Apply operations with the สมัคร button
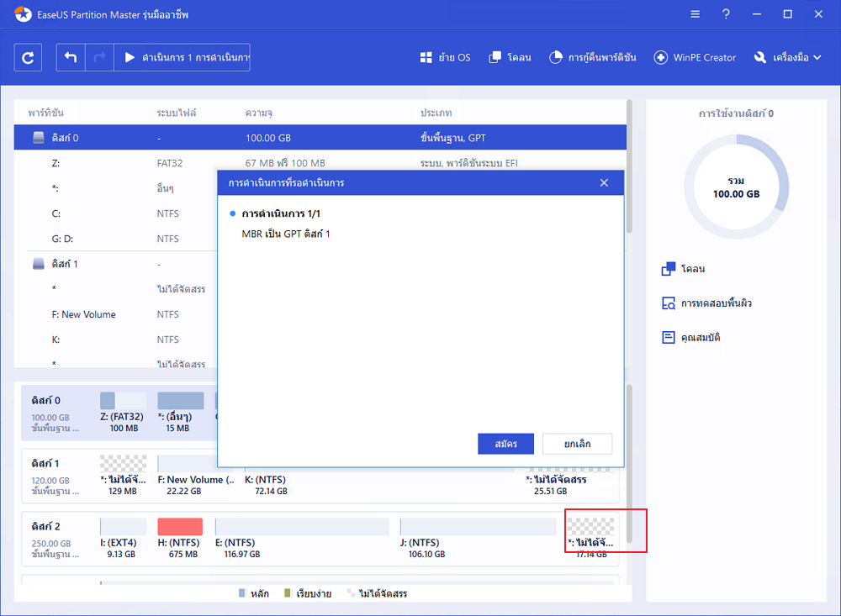This screenshot has height=616, width=841. pos(505,444)
